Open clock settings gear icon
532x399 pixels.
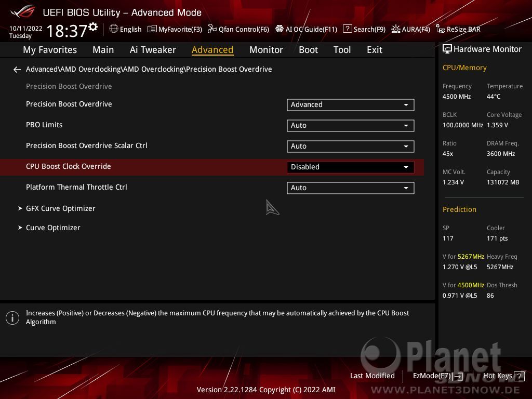93,27
